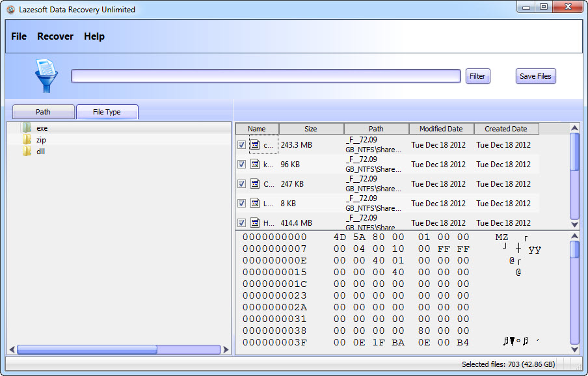588x376 pixels.
Task: Switch to the Path tab
Action: 43,111
